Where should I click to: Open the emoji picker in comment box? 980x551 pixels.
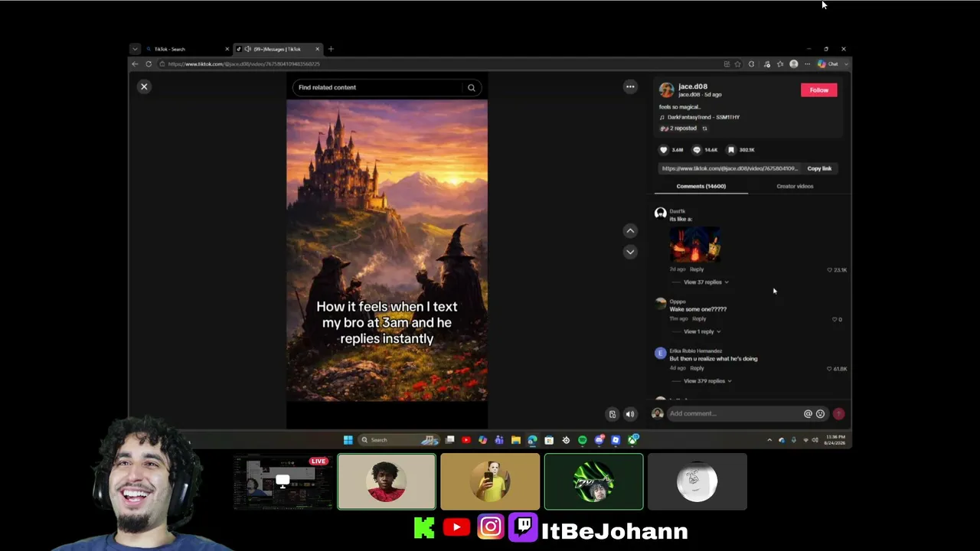coord(820,414)
